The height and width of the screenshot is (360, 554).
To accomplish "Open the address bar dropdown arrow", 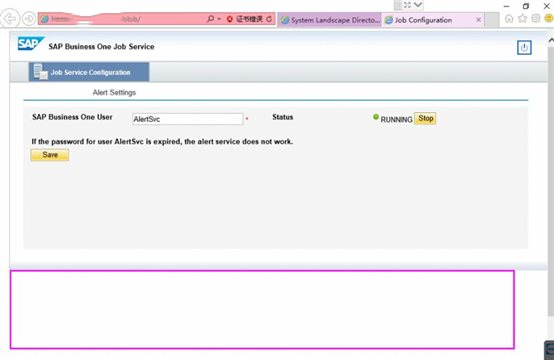I will [219, 19].
